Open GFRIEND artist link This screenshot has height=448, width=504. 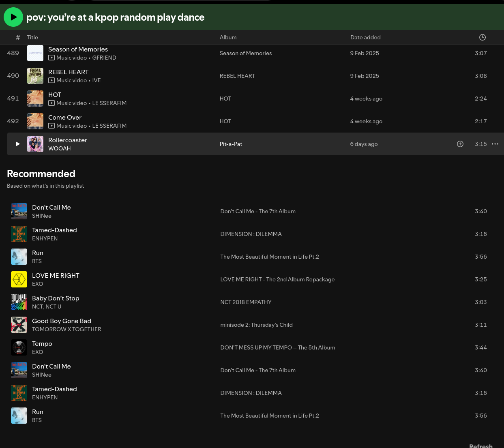(104, 58)
